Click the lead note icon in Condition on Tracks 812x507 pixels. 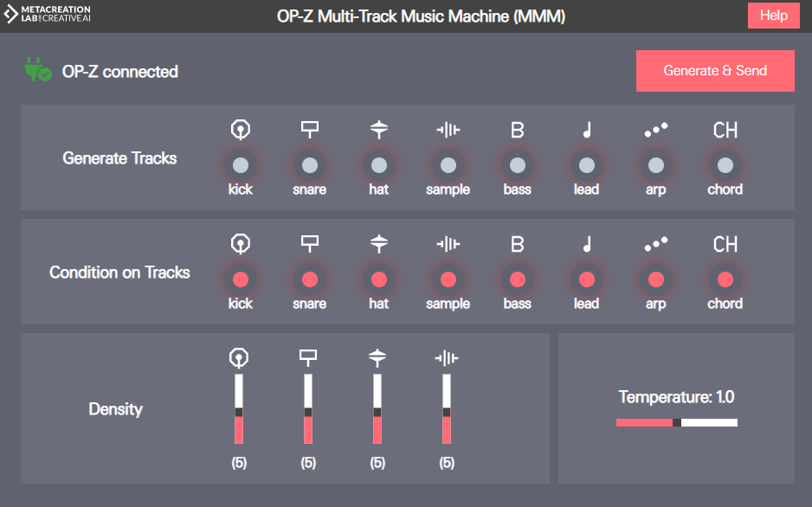(587, 244)
